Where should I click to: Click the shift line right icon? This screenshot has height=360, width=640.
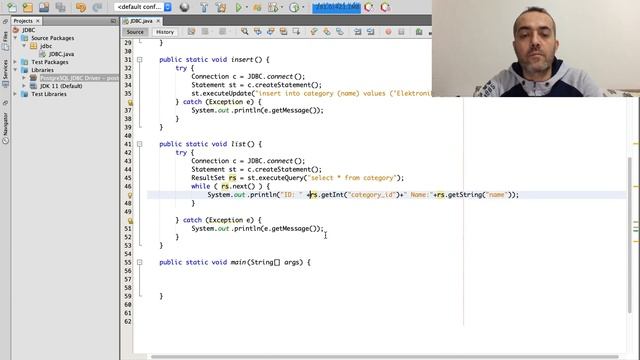tap(370, 31)
